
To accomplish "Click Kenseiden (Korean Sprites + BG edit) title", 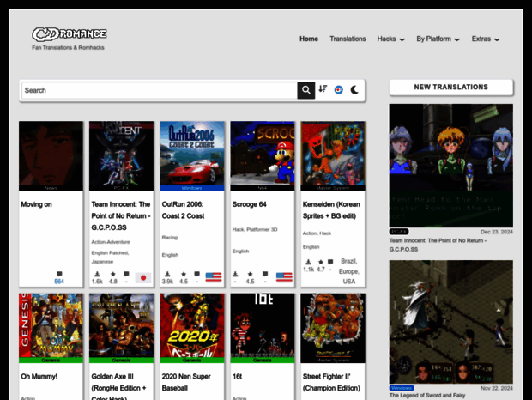I will pyautogui.click(x=331, y=210).
